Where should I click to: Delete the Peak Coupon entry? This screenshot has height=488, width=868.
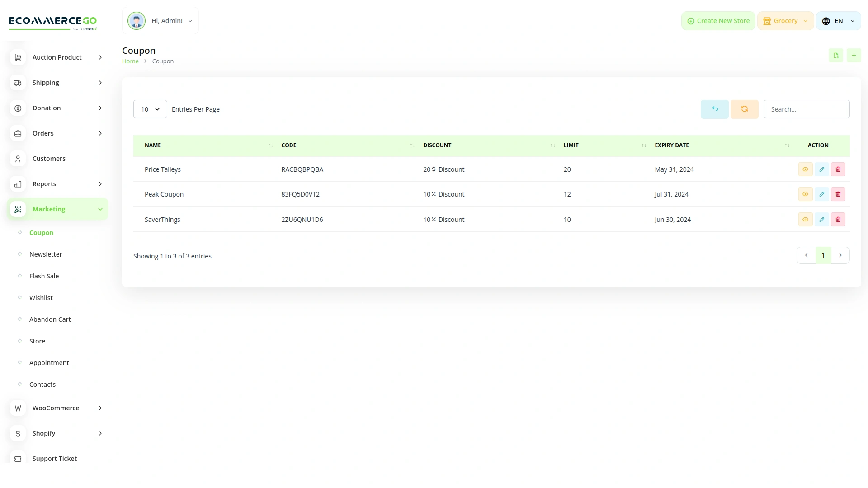[838, 194]
